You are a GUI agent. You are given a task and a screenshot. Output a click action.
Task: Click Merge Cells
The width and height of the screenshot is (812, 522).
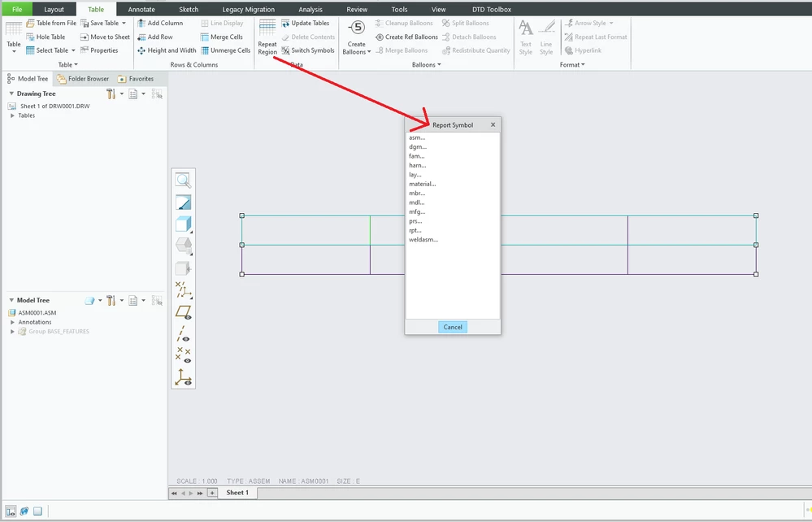(x=222, y=37)
